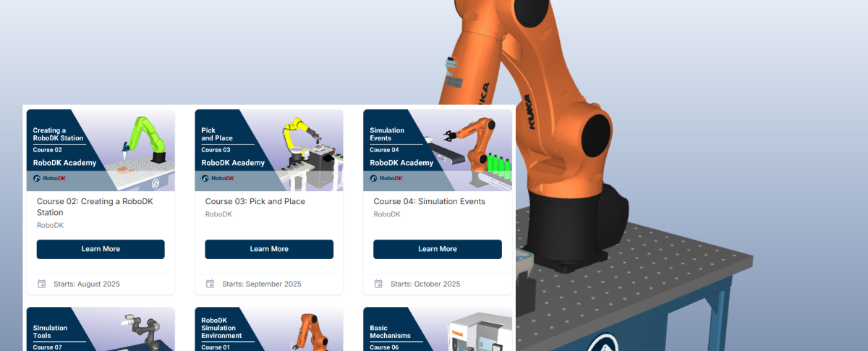
Task: Open Course 03 Pick and Place thumbnail
Action: click(269, 151)
